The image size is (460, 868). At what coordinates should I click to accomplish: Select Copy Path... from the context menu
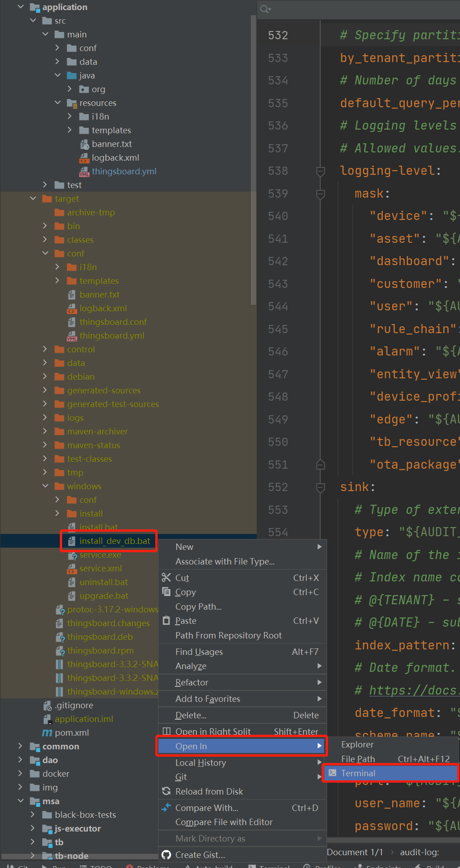point(243,607)
